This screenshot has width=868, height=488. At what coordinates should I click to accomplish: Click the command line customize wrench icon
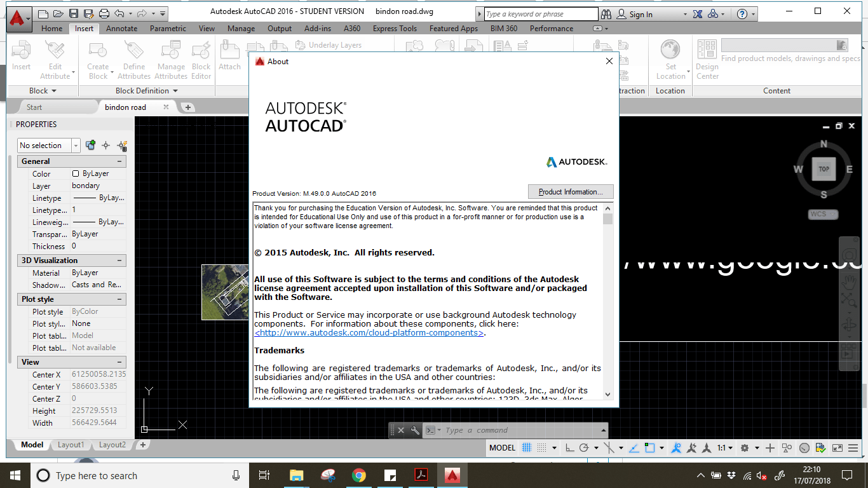pyautogui.click(x=415, y=430)
